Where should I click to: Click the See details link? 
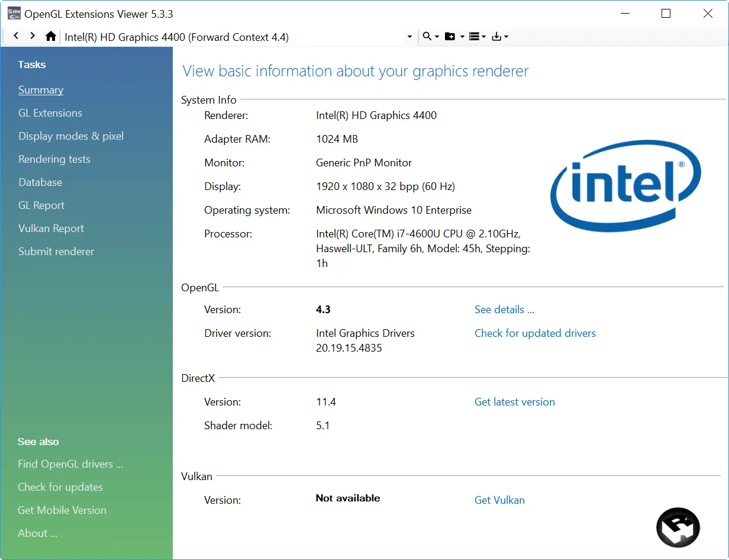504,310
